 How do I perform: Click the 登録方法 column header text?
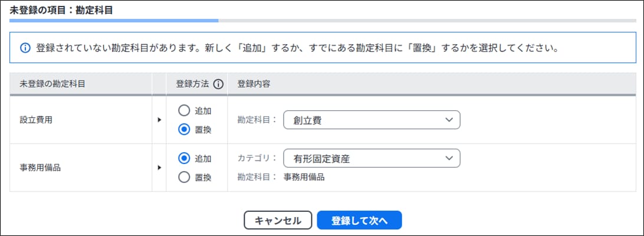pyautogui.click(x=193, y=84)
